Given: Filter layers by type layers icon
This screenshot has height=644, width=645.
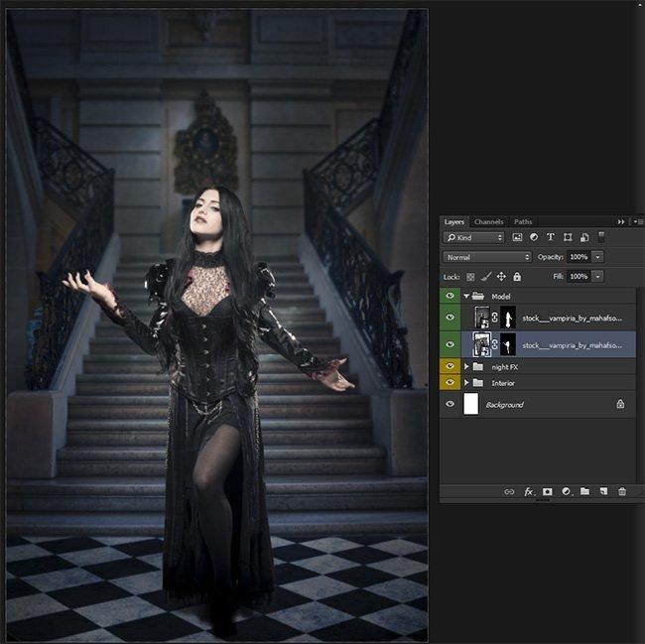Looking at the screenshot, I should pyautogui.click(x=551, y=237).
